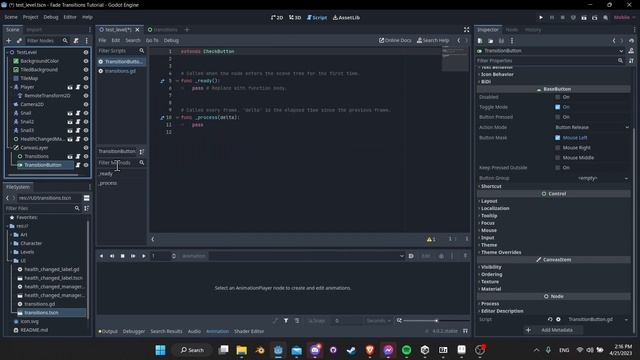Enable the Disabled checkbox
Viewport: 640px width, 360px height.
point(558,97)
